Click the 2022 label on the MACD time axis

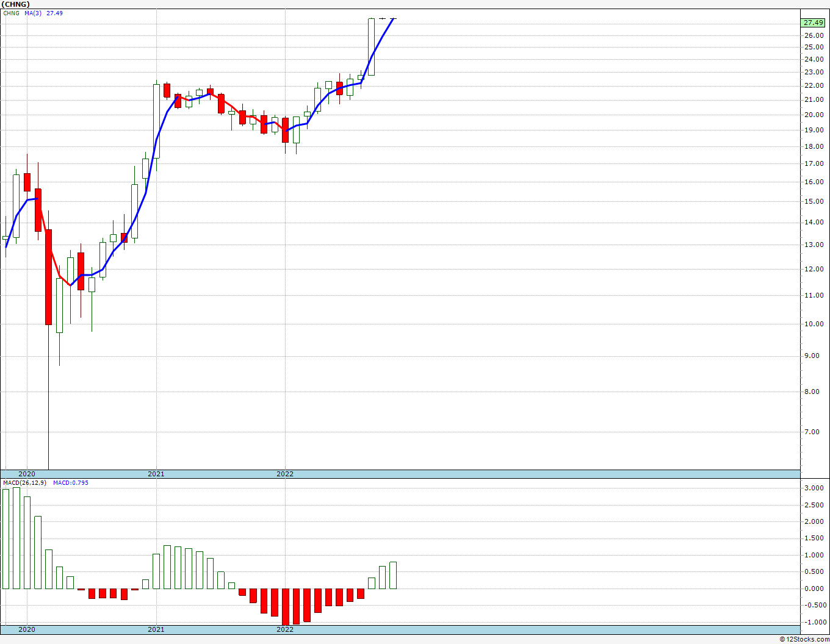click(285, 629)
